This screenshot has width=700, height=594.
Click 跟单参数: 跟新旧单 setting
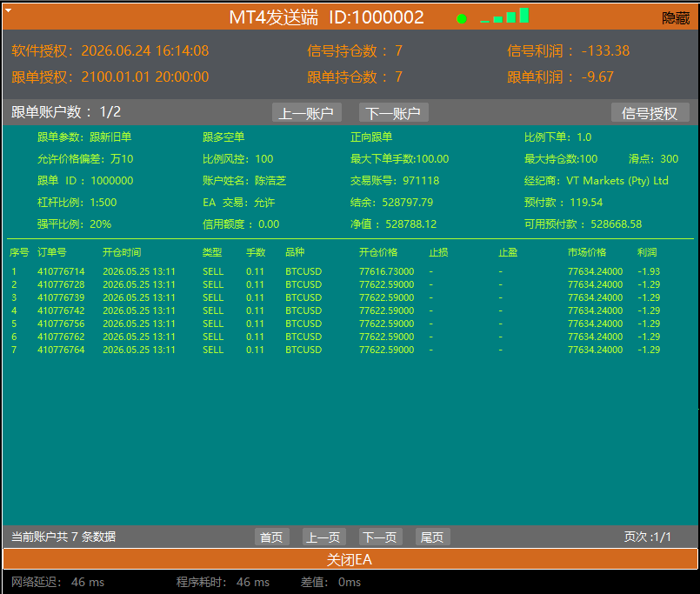click(x=84, y=137)
